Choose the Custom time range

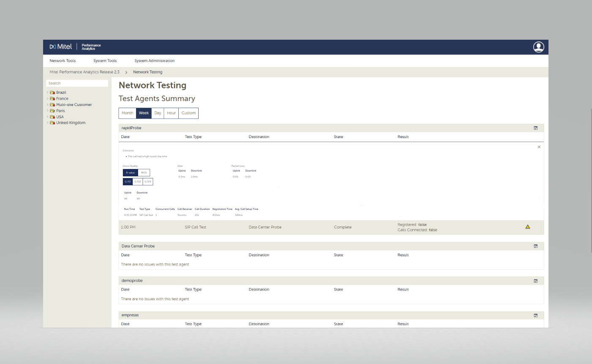point(188,113)
